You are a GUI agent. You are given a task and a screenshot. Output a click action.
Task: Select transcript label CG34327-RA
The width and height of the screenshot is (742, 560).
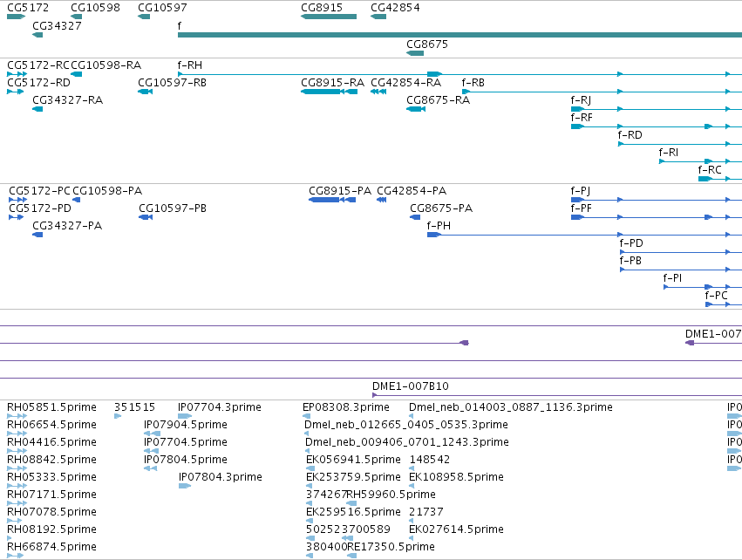tap(68, 100)
